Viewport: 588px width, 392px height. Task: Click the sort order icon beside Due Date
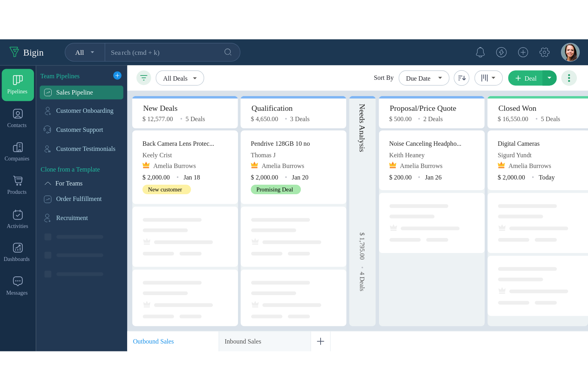coord(461,78)
